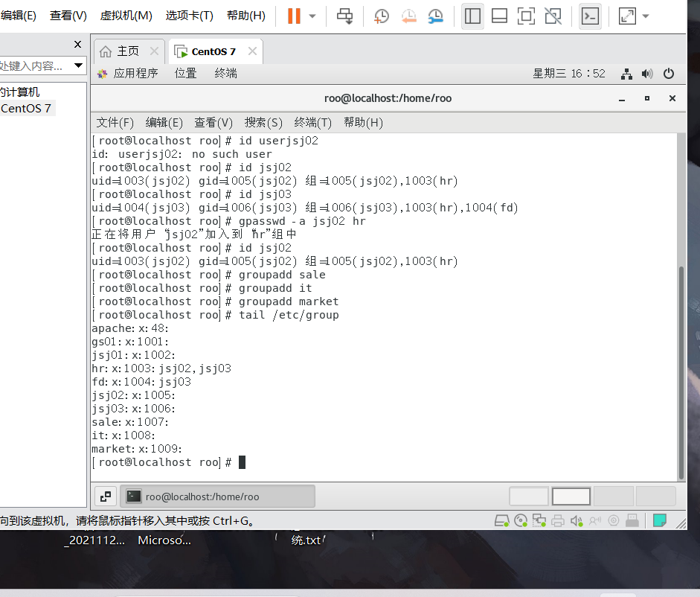Click the printer device status icon
Screen dimensions: 700x597
click(558, 520)
